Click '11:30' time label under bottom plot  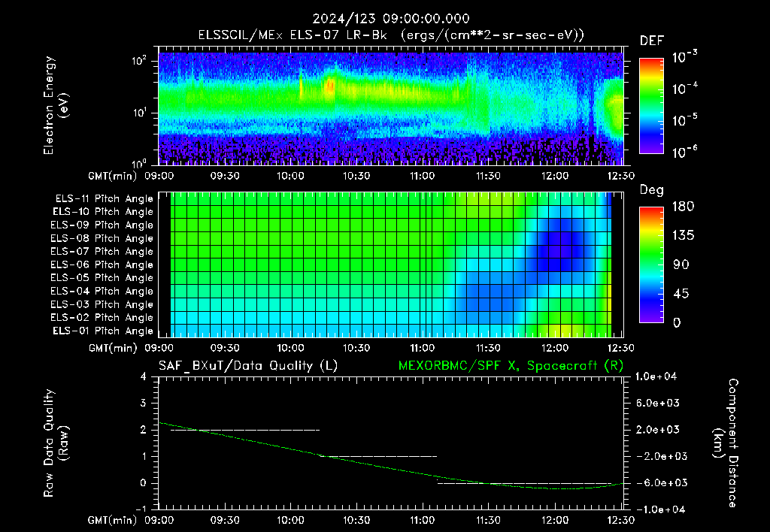coord(488,520)
